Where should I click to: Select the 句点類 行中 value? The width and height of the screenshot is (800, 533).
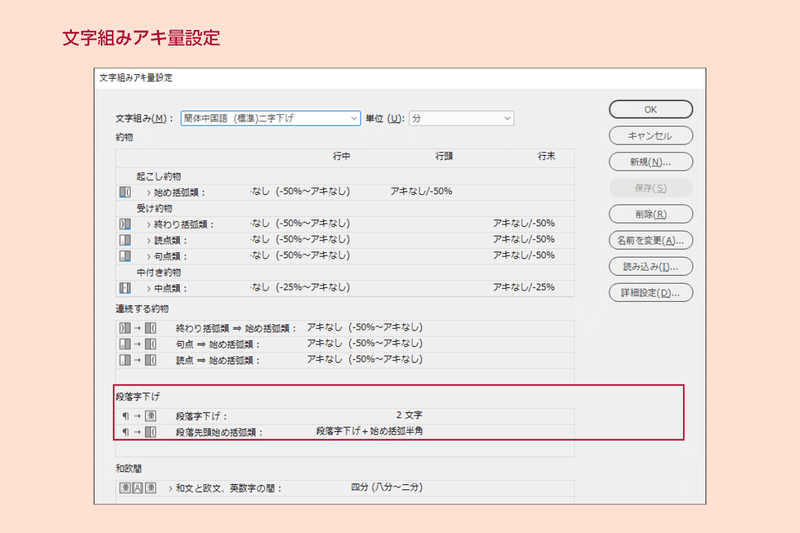(x=300, y=255)
